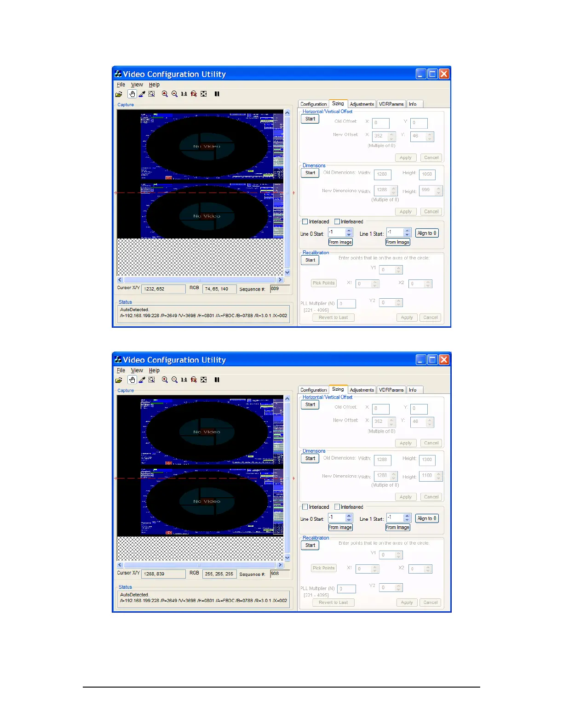Decrease Line 0 Start in sequence 908 window

pos(349,520)
